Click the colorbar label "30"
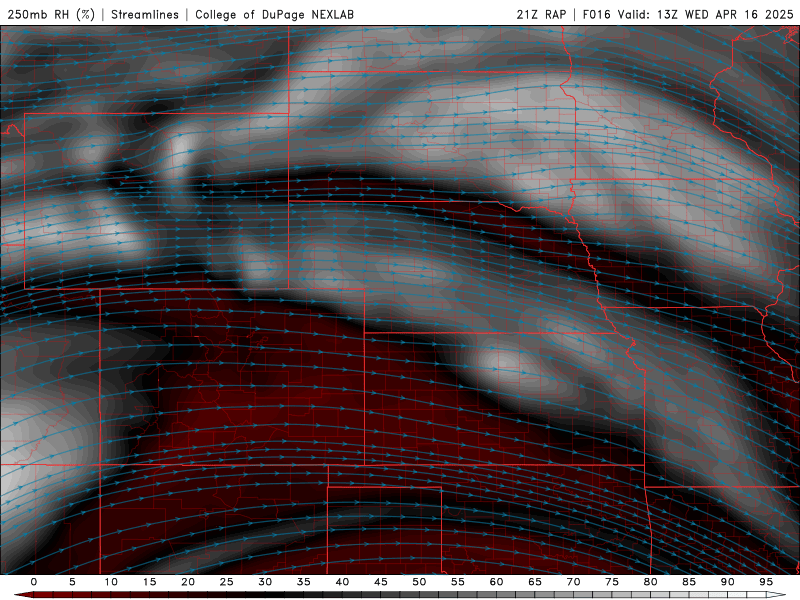The image size is (800, 600). [x=265, y=582]
